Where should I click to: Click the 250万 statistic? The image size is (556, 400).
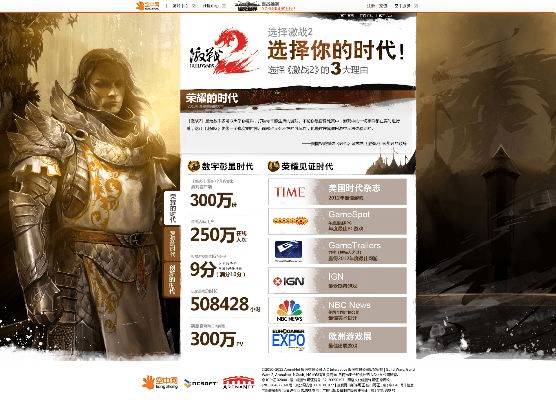click(x=213, y=234)
